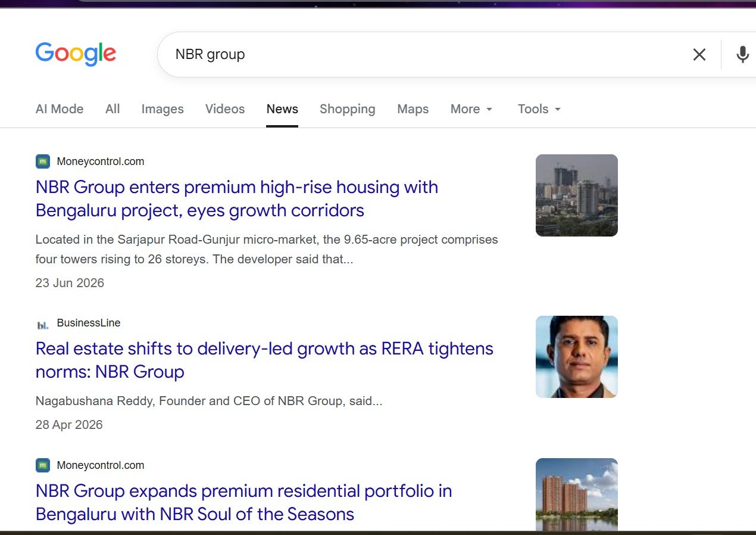The height and width of the screenshot is (535, 756).
Task: Open Real estate shifts to delivery-led growth article
Action: pos(264,360)
